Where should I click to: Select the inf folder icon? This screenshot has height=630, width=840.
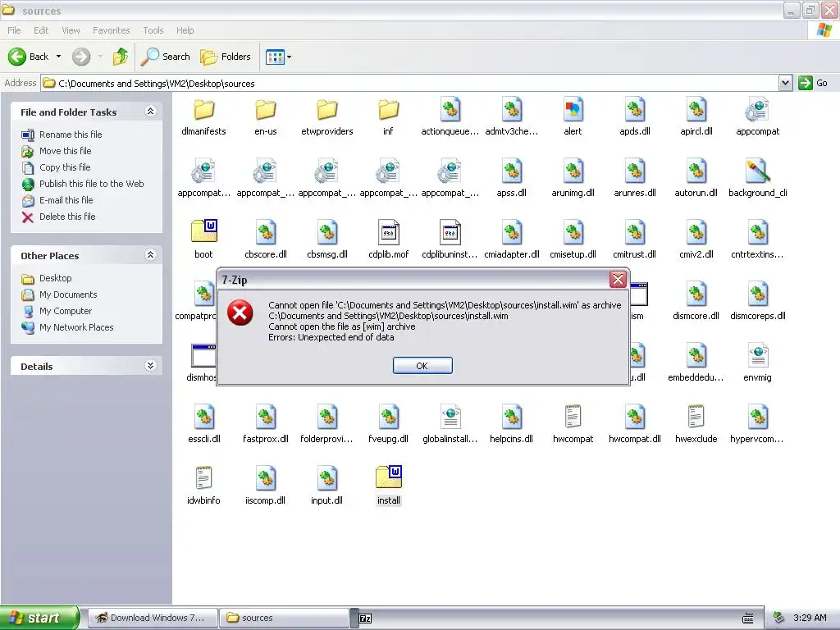point(388,110)
